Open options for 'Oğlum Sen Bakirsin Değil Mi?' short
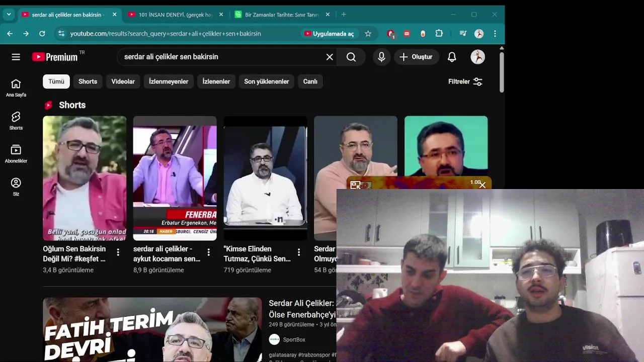The height and width of the screenshot is (362, 644). point(118,252)
